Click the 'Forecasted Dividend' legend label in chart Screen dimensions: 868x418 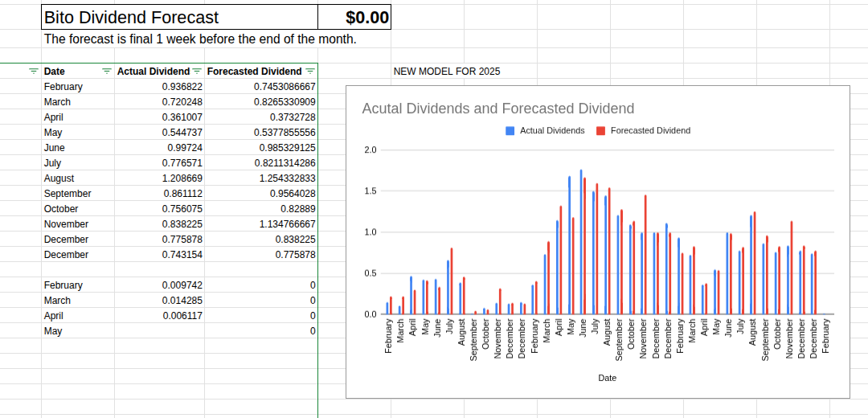tap(650, 131)
